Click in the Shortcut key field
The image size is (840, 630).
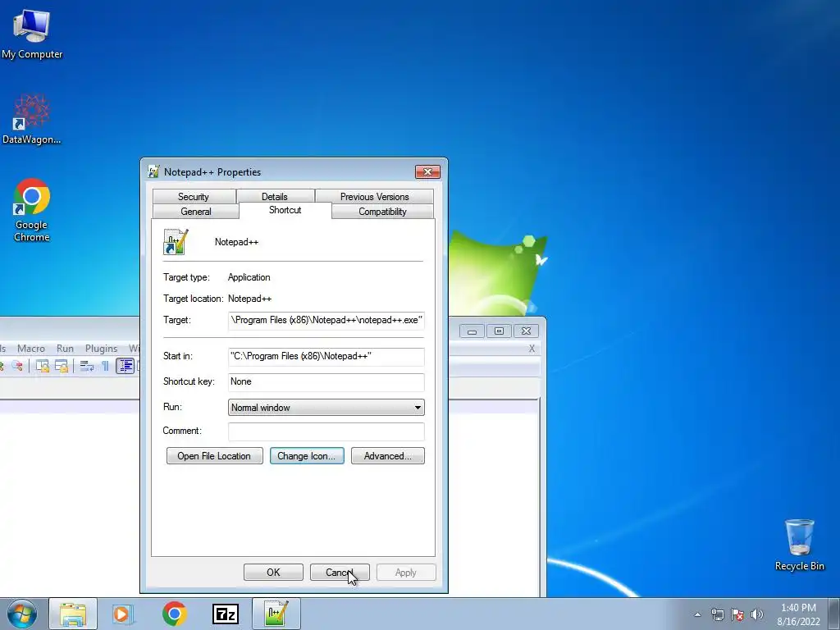tap(326, 382)
